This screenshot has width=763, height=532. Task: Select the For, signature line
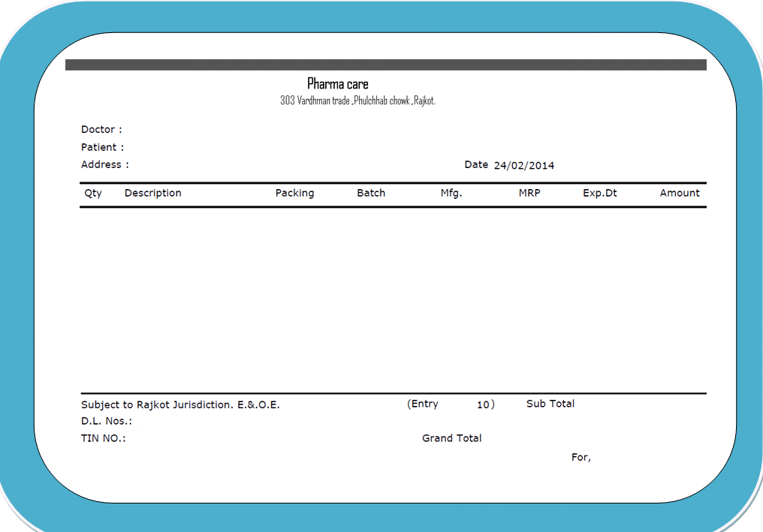pyautogui.click(x=581, y=457)
